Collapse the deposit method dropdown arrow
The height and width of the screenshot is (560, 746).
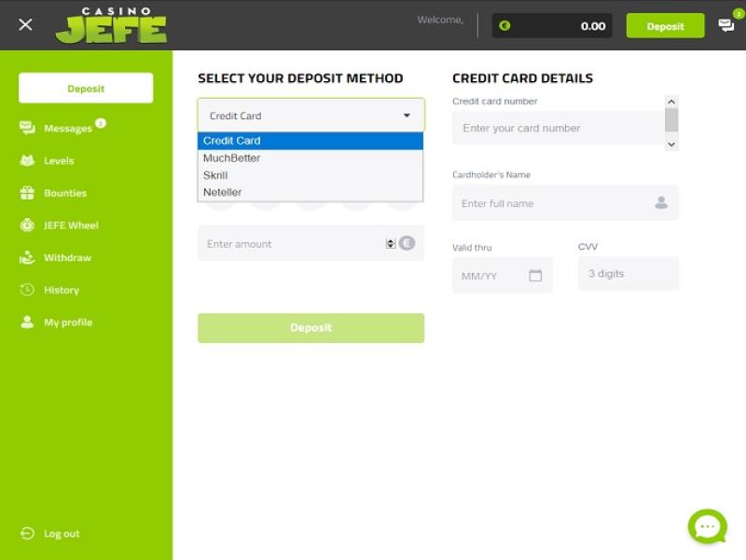[x=407, y=116]
